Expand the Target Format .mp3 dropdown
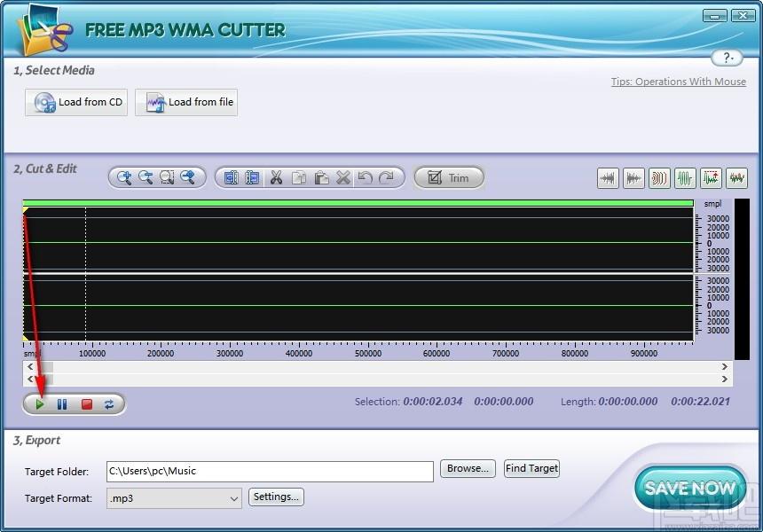The height and width of the screenshot is (532, 763). [x=233, y=498]
